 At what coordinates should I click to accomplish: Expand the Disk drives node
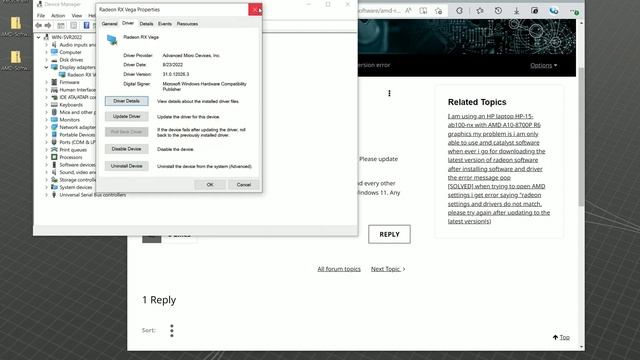click(47, 60)
